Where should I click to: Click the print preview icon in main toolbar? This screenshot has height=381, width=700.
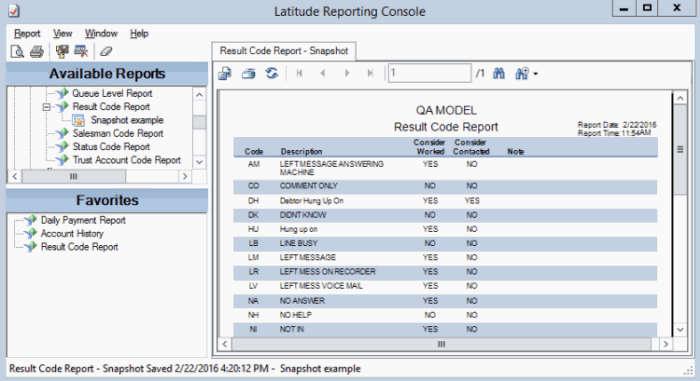point(17,52)
